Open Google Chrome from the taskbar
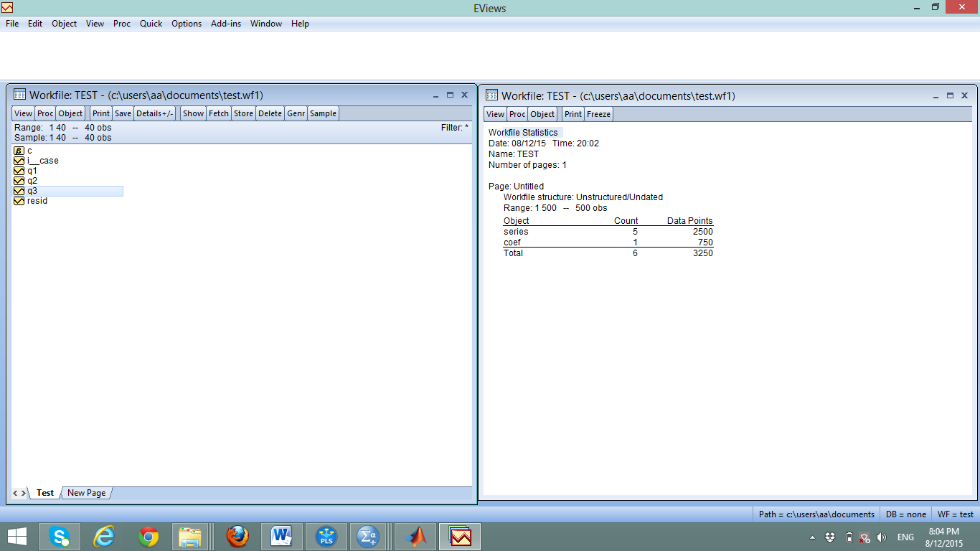 (149, 536)
